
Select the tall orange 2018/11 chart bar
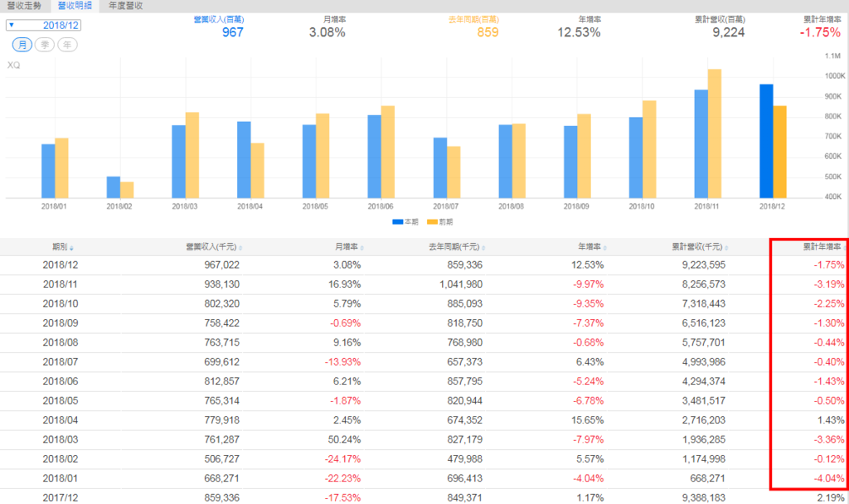(715, 133)
